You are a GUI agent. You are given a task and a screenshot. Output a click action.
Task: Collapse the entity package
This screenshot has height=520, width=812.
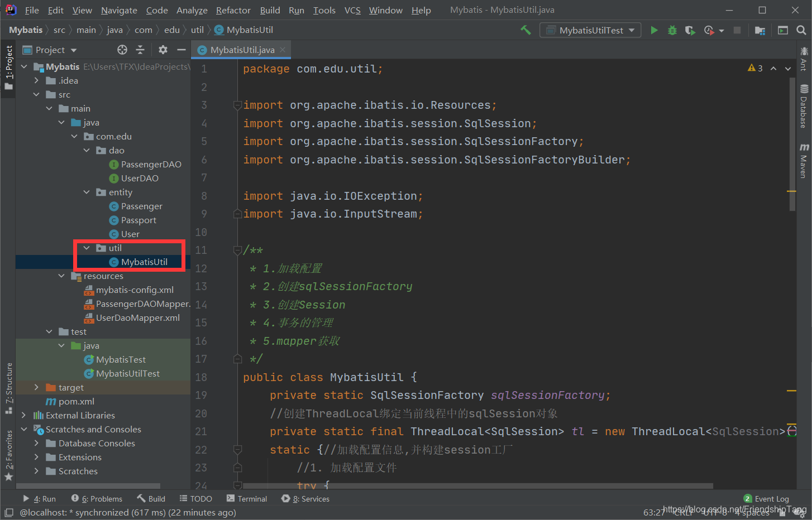click(x=87, y=192)
